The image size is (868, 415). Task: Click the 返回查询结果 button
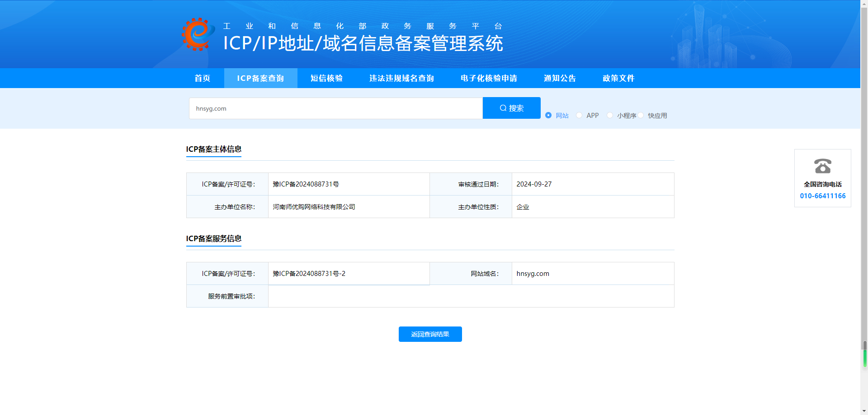(430, 334)
